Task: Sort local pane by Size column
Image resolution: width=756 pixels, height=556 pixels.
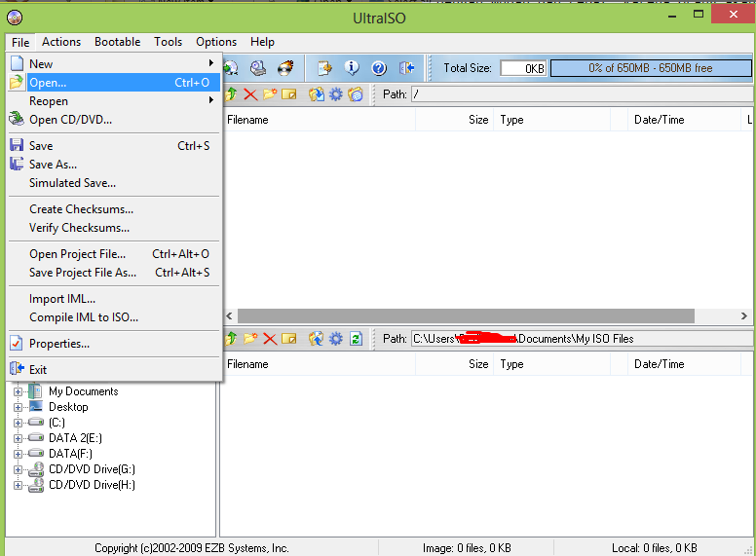Action: click(454, 364)
